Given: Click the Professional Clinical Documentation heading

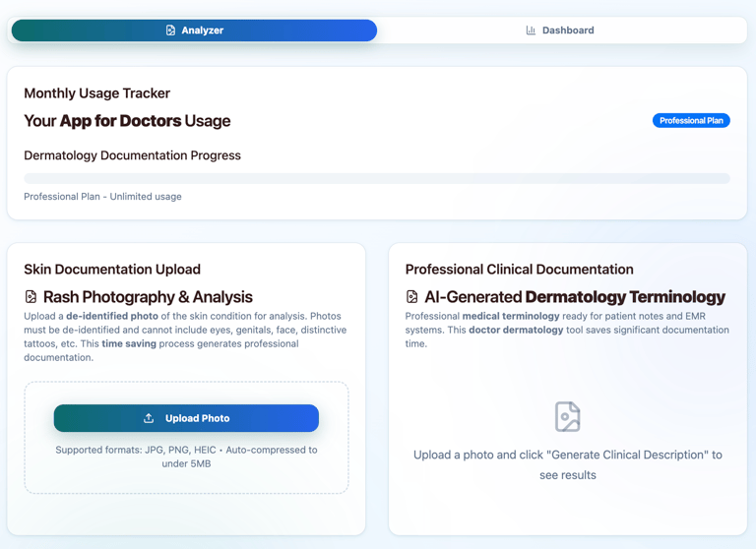Looking at the screenshot, I should click(520, 269).
